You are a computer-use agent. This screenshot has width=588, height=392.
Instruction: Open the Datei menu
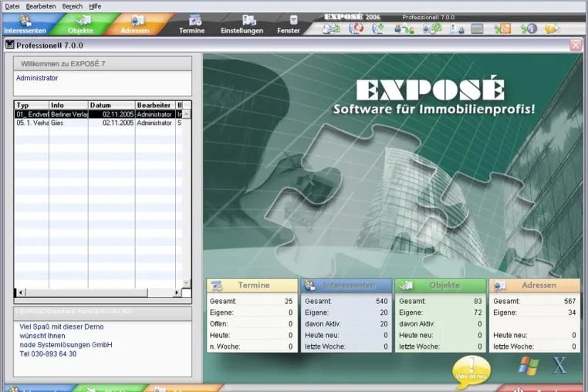[x=12, y=6]
